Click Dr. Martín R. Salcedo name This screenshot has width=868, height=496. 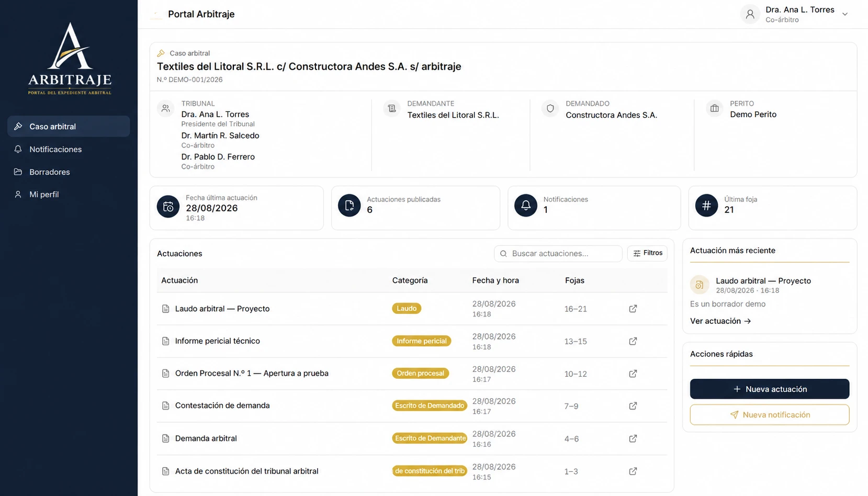pos(220,136)
